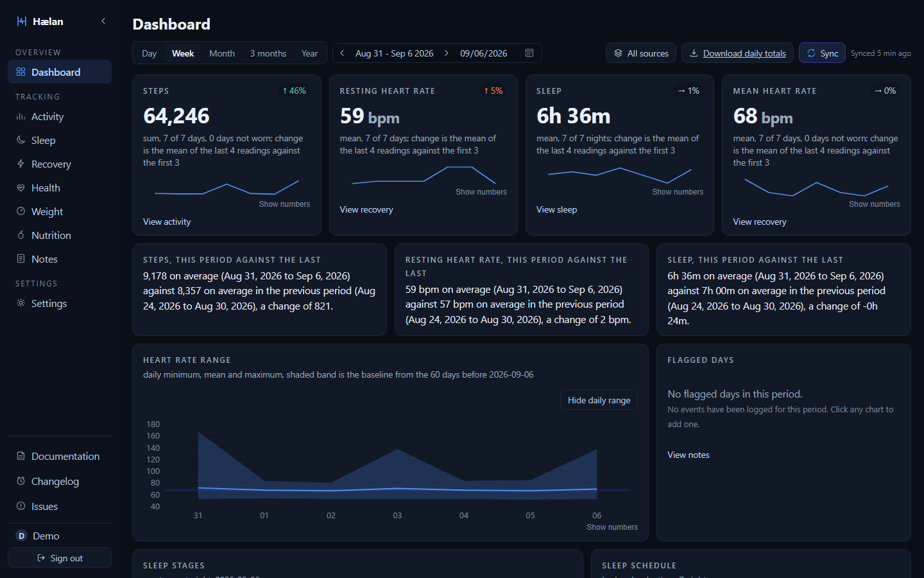This screenshot has height=578, width=924.
Task: Click the Sleep sparkline chart
Action: (x=620, y=175)
